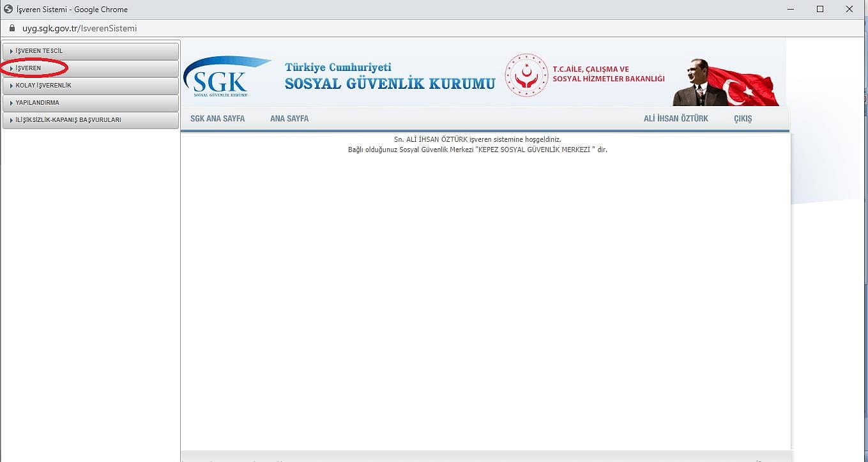Click the uyg.sgk.gov.tr address bar URL

tap(80, 28)
